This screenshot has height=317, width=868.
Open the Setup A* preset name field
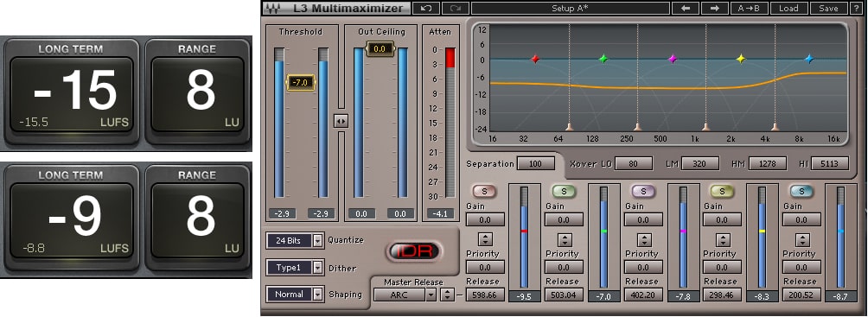pyautogui.click(x=570, y=9)
